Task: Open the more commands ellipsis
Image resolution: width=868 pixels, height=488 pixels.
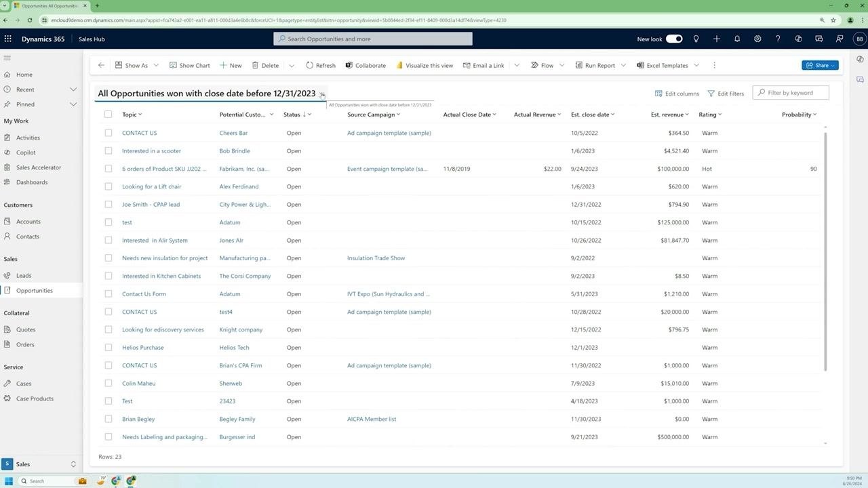Action: click(714, 65)
